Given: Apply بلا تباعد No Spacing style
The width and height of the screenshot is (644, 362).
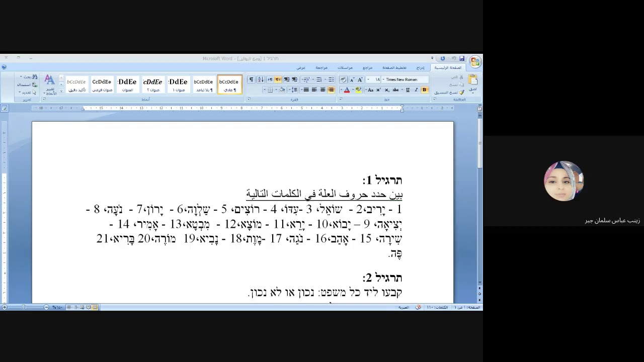Looking at the screenshot, I should (203, 85).
